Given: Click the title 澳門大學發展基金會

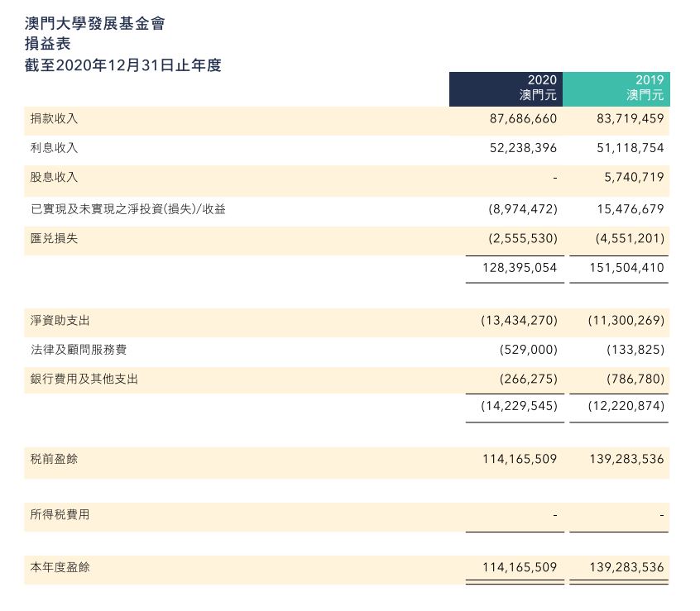Looking at the screenshot, I should click(94, 23).
